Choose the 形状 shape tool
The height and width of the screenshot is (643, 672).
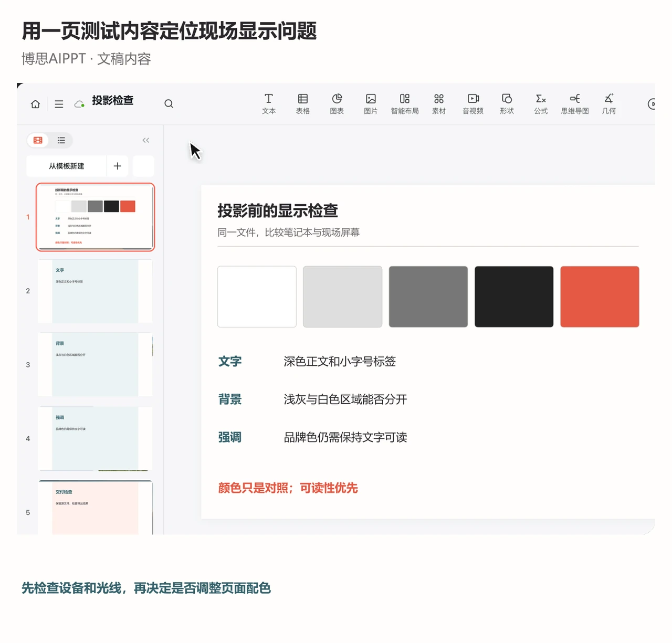click(507, 104)
